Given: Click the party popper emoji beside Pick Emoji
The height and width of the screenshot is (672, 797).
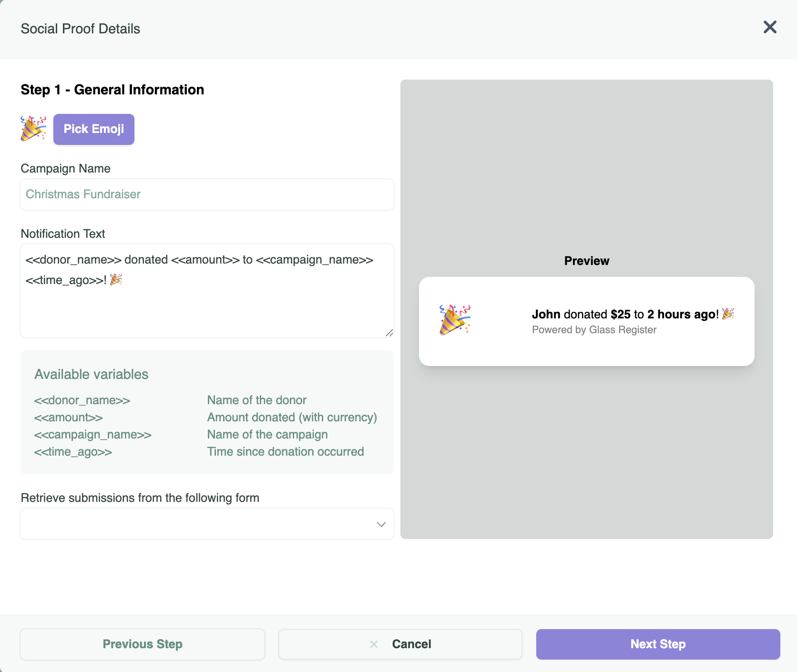Looking at the screenshot, I should (x=33, y=129).
